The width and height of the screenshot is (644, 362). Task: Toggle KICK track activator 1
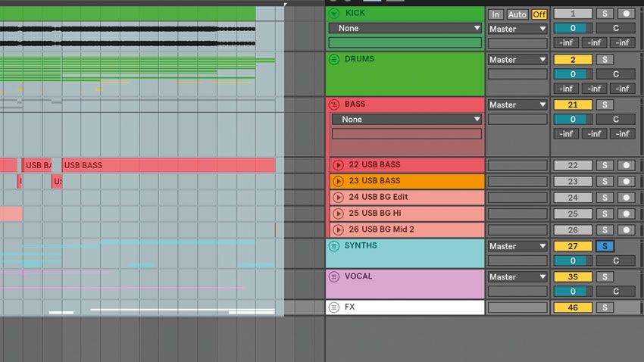tap(573, 14)
